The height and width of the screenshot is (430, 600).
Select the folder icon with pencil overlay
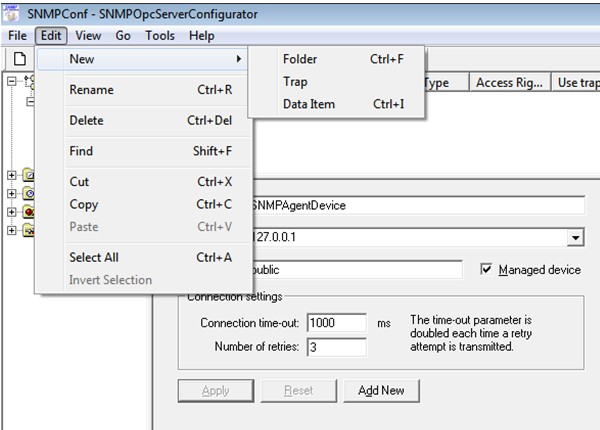(28, 175)
